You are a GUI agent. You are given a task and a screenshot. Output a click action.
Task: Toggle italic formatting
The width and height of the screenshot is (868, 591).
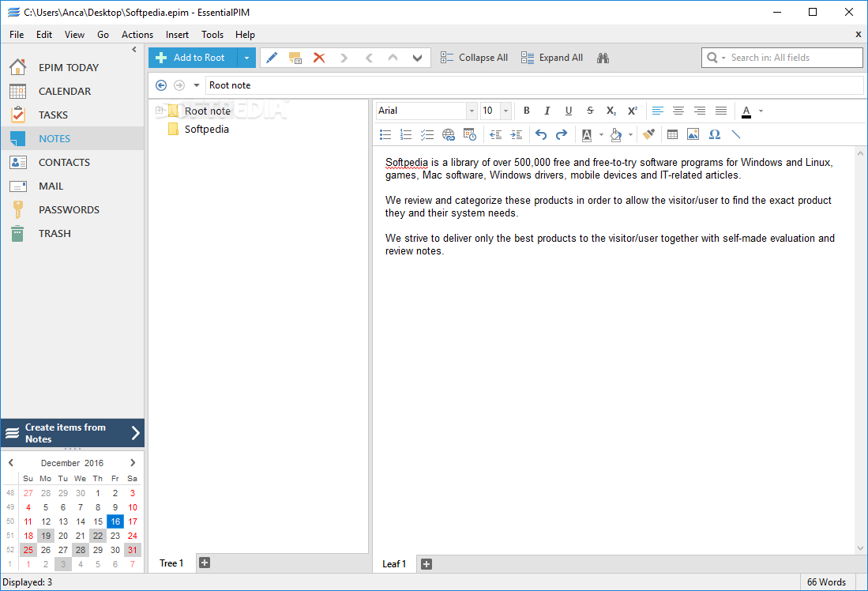click(547, 111)
